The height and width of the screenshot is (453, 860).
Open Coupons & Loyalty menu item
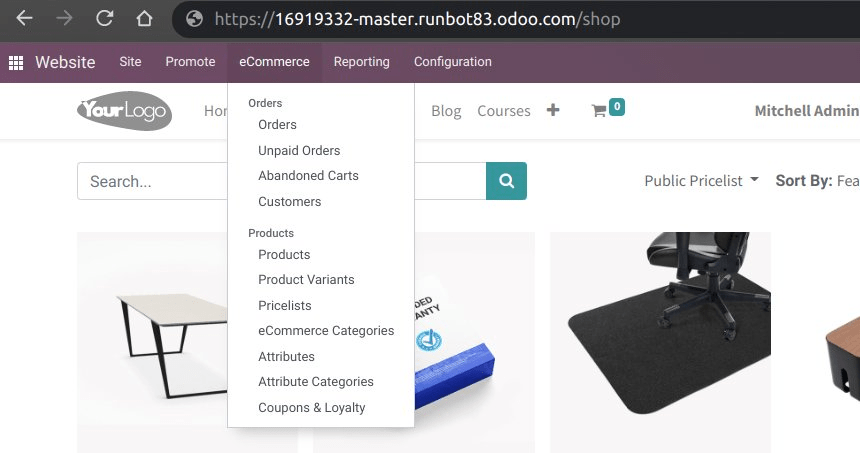tap(312, 407)
